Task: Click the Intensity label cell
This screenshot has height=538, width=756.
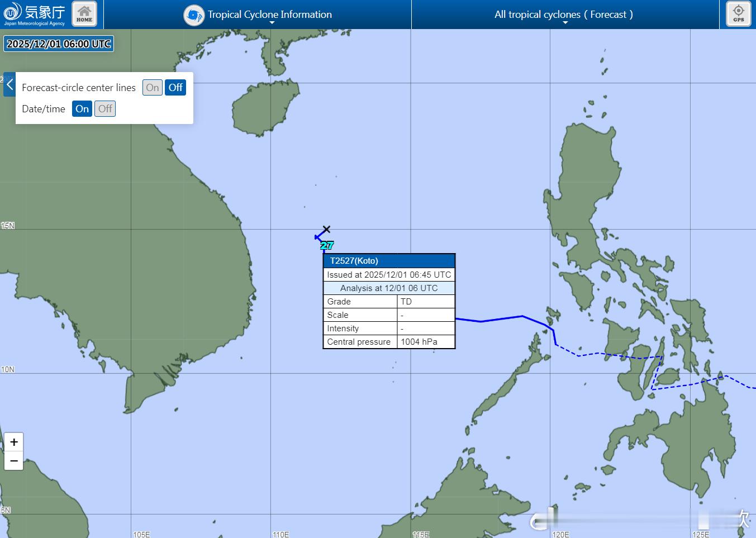Action: (x=360, y=328)
